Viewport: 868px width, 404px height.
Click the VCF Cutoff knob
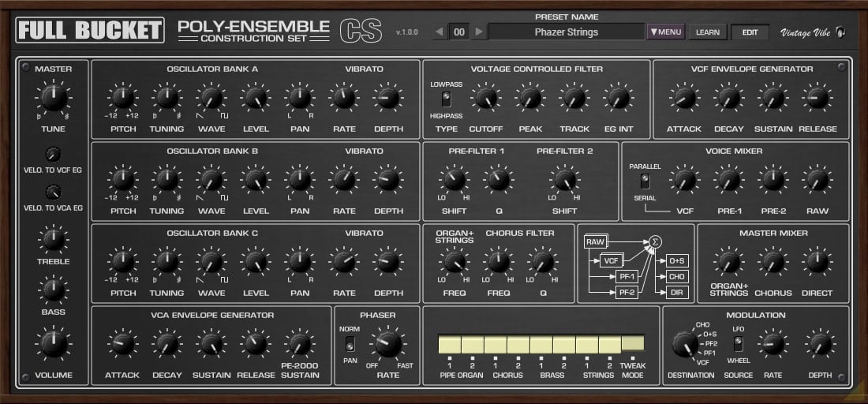486,99
